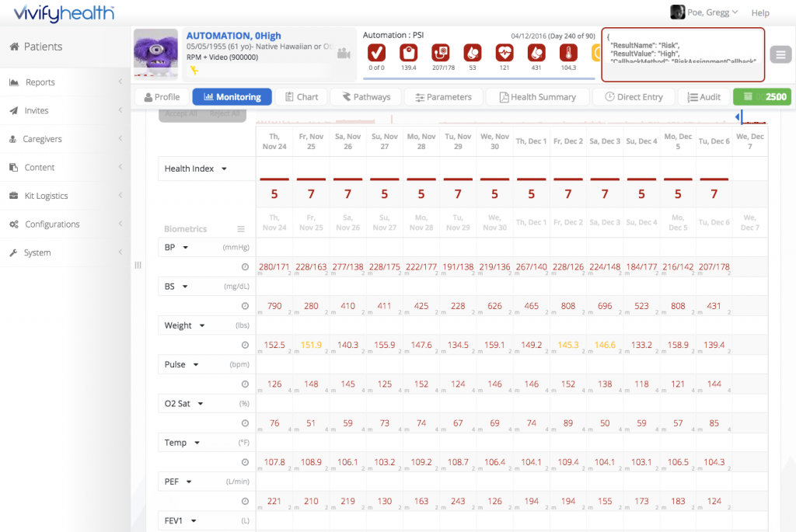Click the patient avatar thumbnail
The height and width of the screenshot is (532, 796).
[155, 54]
